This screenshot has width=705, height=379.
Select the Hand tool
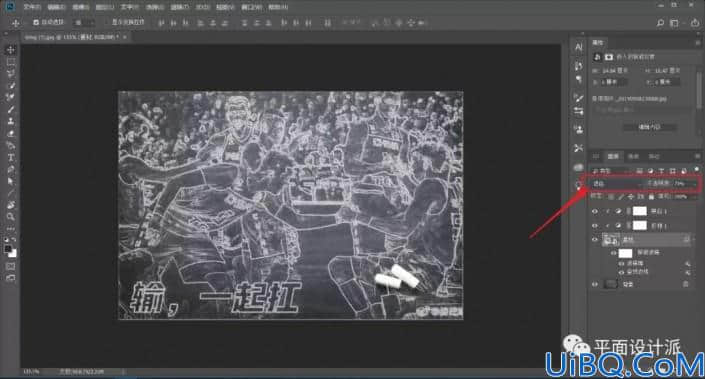point(11,205)
